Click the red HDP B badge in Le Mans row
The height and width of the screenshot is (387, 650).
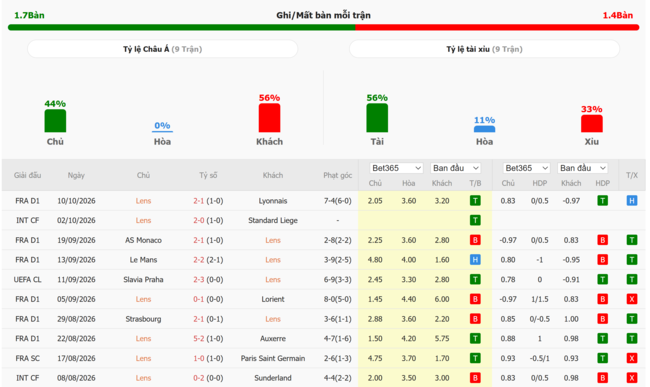pyautogui.click(x=602, y=260)
